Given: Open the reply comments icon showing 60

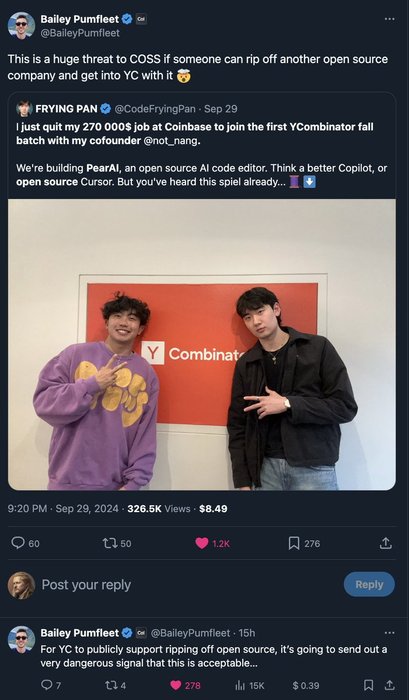Looking at the screenshot, I should pyautogui.click(x=25, y=543).
